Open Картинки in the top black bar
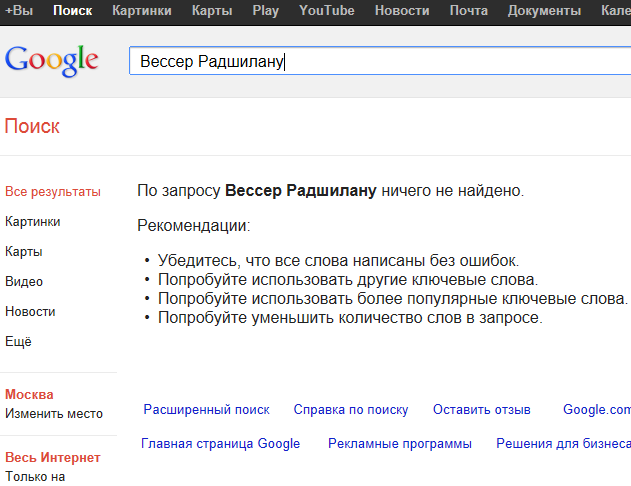Viewport: 631px width, 486px height. click(142, 10)
